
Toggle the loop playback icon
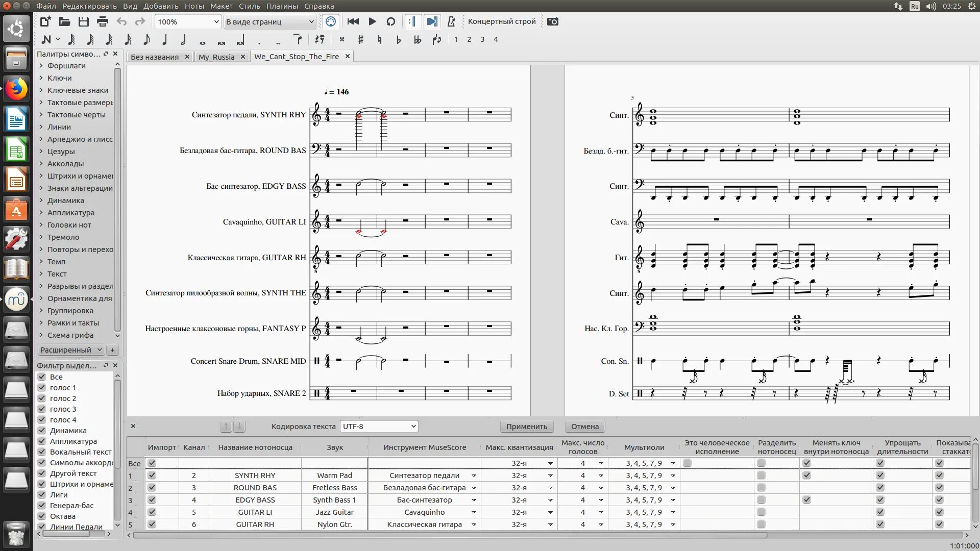(391, 21)
